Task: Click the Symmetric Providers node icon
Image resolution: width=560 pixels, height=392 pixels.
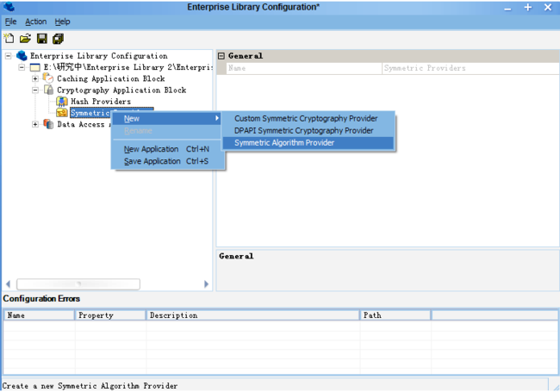Action: click(62, 113)
